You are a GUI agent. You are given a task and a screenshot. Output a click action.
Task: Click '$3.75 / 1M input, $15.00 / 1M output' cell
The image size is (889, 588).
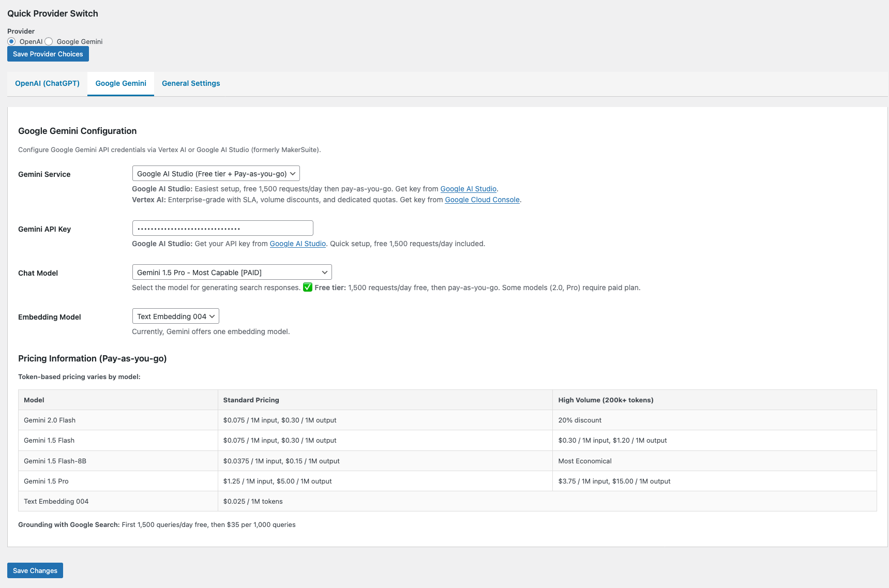(715, 481)
